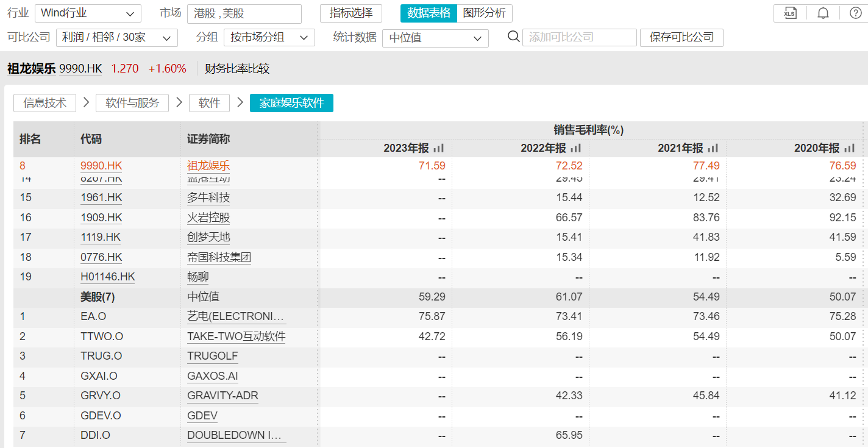Click the TRUG.O code cell
The height and width of the screenshot is (448, 868).
tap(101, 356)
